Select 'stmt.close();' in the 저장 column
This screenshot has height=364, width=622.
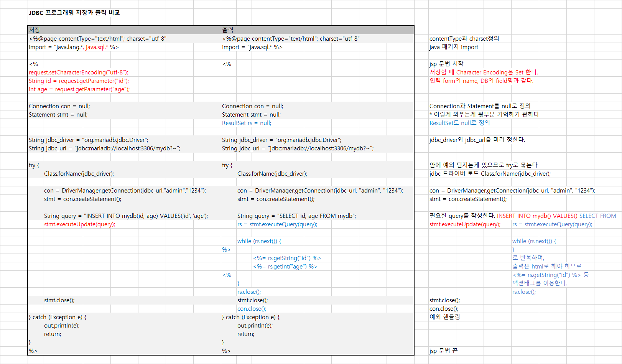click(x=59, y=300)
